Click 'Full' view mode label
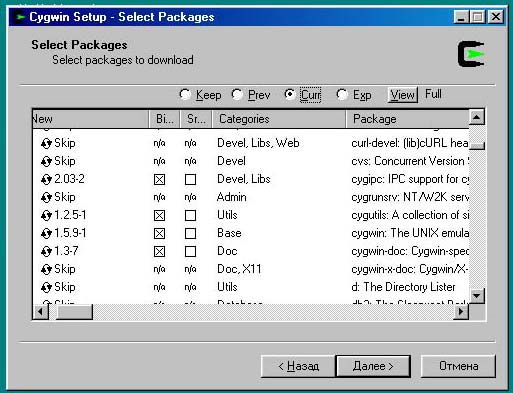The image size is (513, 393). click(433, 94)
